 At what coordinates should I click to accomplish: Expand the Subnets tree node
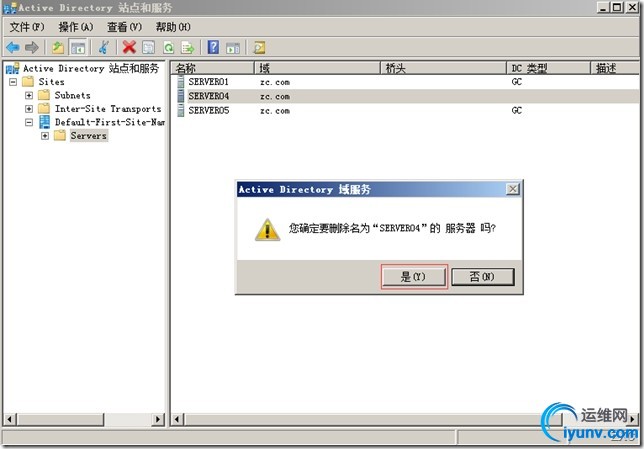pos(29,95)
